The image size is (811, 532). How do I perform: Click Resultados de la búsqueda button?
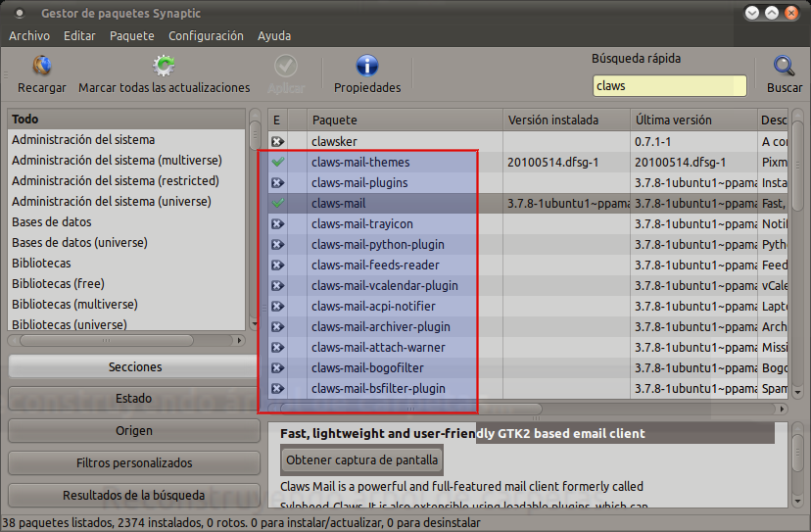click(x=134, y=495)
